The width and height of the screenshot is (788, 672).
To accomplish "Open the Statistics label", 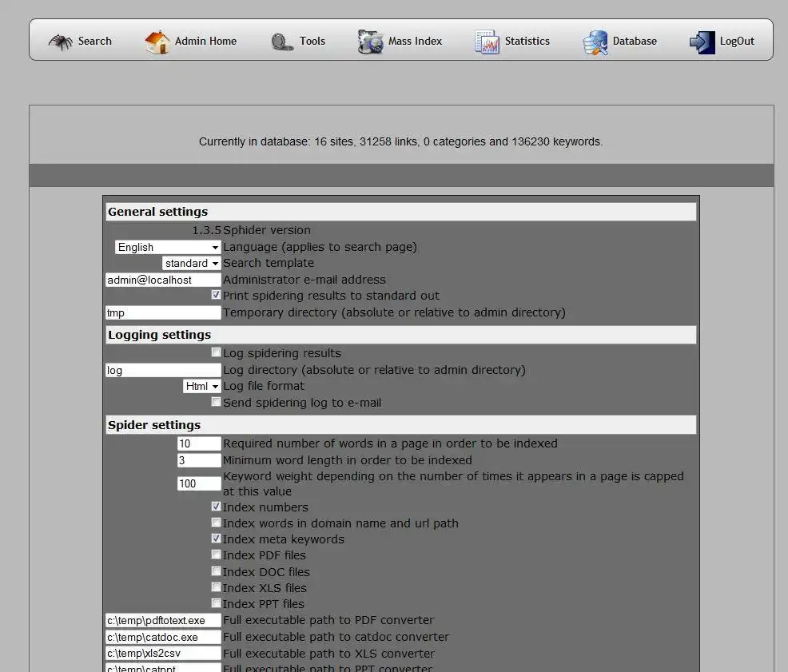I will point(527,42).
